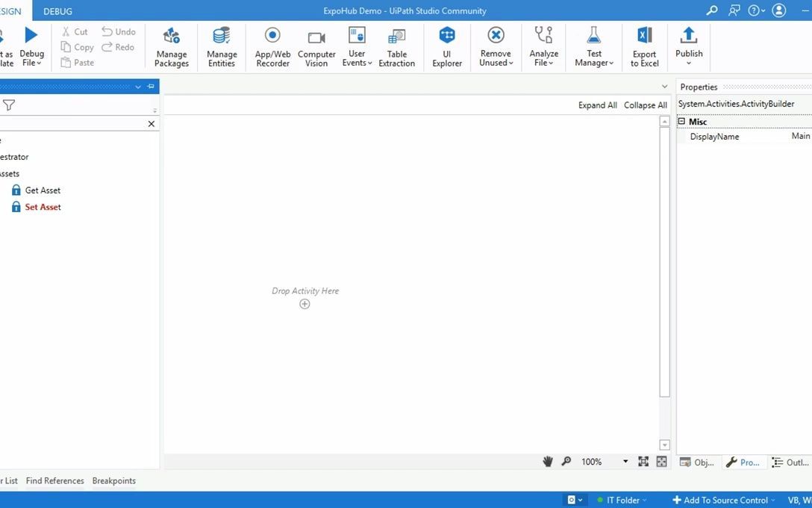Open Manage Packages
Screen dimensions: 812x508
point(172,47)
